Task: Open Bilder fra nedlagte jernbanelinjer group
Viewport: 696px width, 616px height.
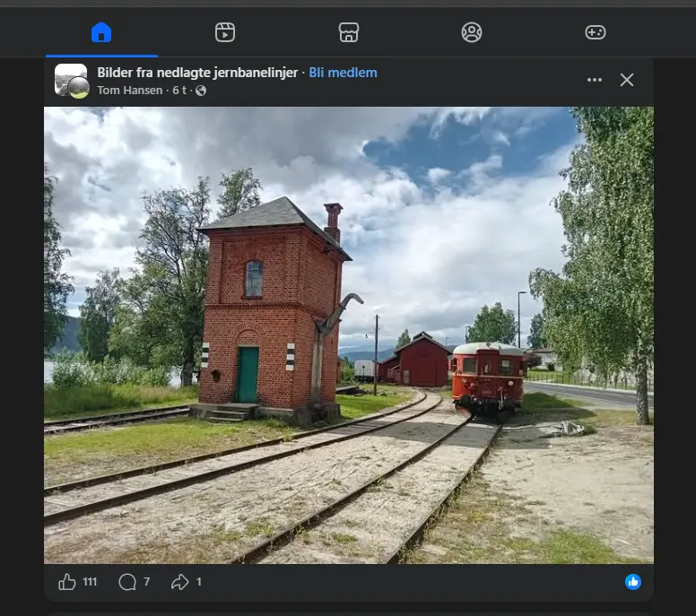Action: click(197, 73)
